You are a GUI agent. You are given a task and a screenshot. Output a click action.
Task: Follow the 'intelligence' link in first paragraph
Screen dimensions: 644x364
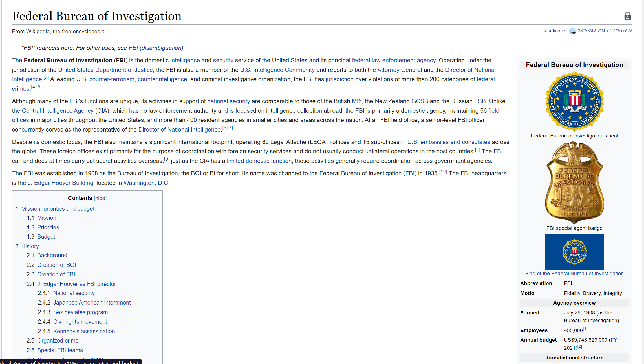coord(185,60)
